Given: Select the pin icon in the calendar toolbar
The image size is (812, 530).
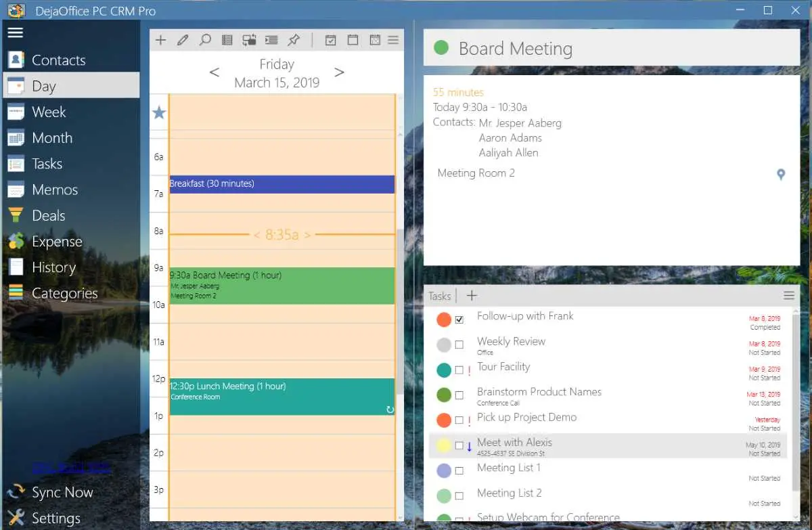Looking at the screenshot, I should [x=294, y=40].
